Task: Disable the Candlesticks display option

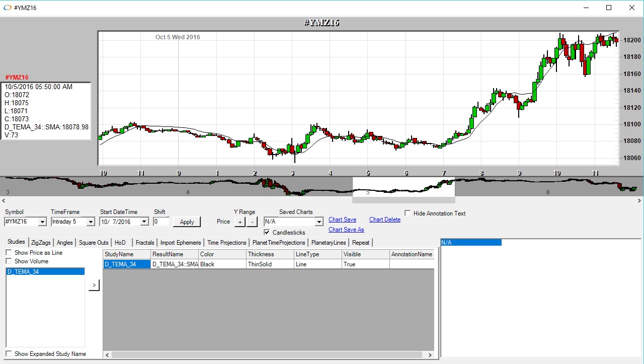Action: click(267, 232)
